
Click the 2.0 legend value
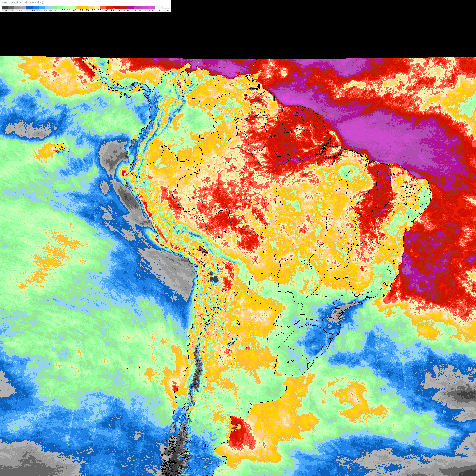point(27,10)
